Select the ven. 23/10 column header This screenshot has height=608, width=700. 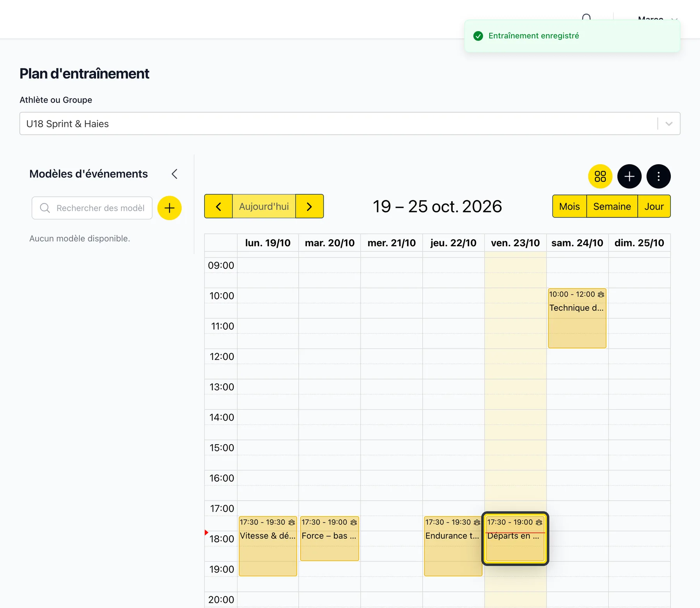pos(515,243)
